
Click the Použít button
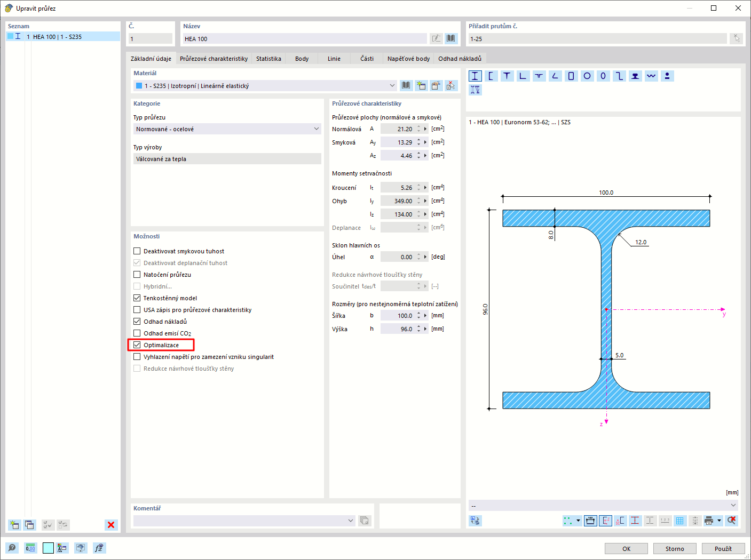[x=723, y=549]
